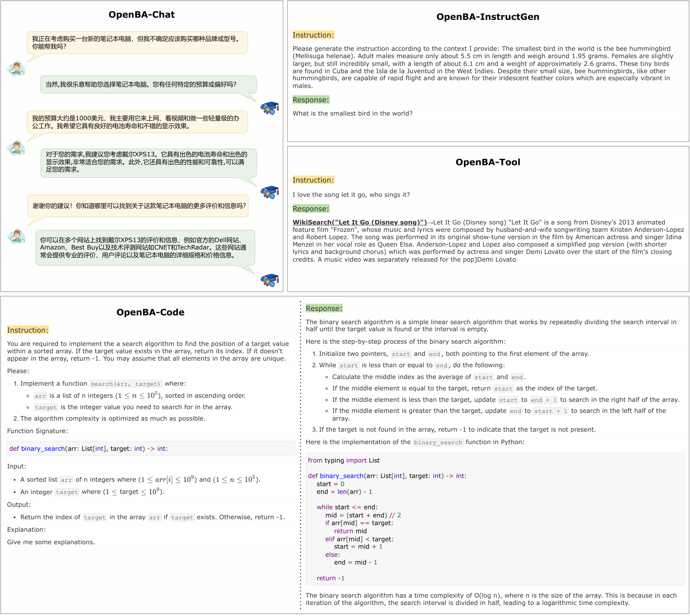Click the CNET和TechRadar review sites reply bubble
Viewport: 690px width, 616px height.
tap(145, 248)
